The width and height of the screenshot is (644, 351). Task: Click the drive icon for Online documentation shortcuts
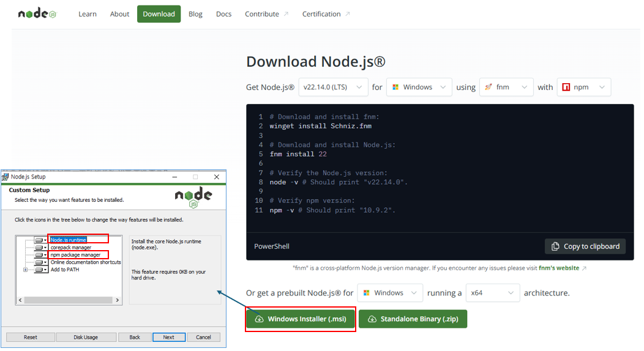click(40, 262)
